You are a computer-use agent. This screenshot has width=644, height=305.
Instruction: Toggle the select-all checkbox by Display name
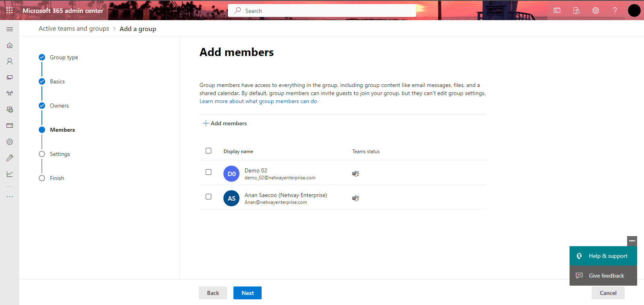point(208,151)
